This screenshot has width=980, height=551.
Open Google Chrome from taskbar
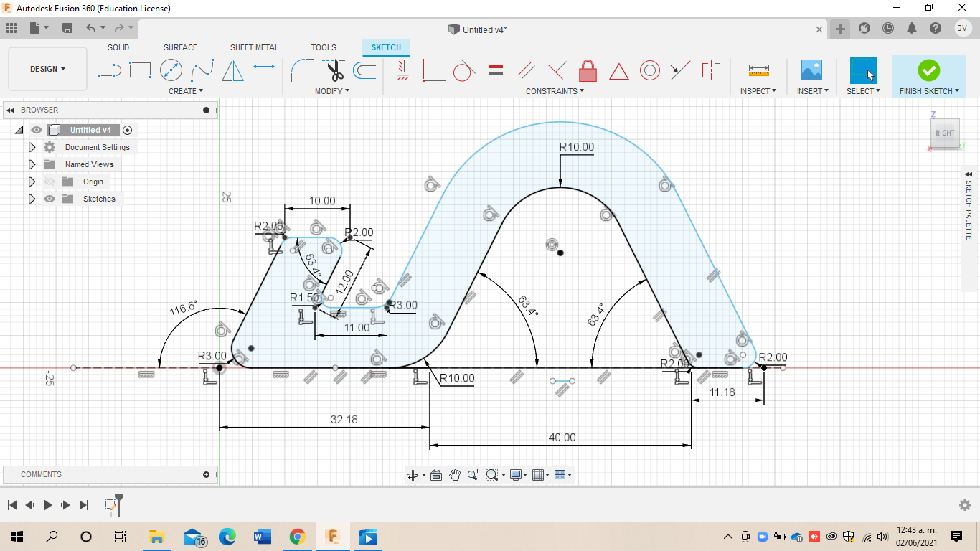pyautogui.click(x=297, y=537)
